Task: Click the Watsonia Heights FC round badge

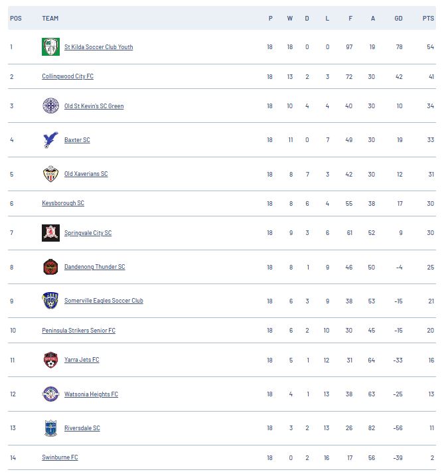Action: pos(50,394)
